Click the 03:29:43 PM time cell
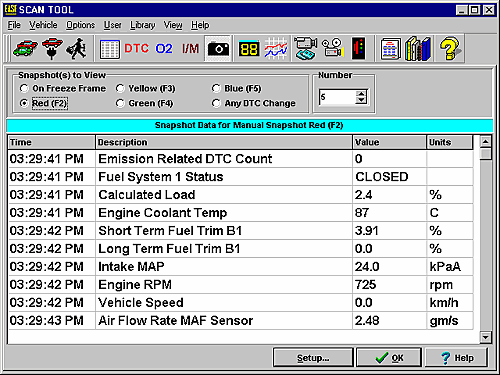Viewport: 500px width, 375px height. (51, 321)
